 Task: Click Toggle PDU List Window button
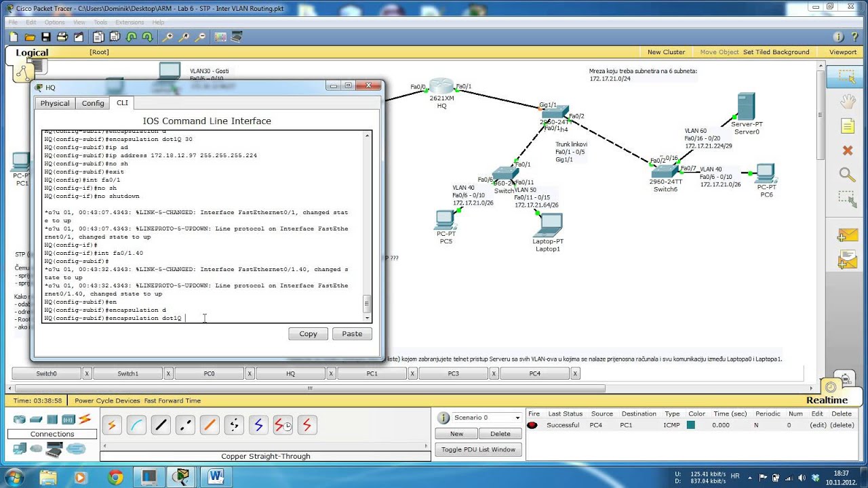click(x=479, y=449)
